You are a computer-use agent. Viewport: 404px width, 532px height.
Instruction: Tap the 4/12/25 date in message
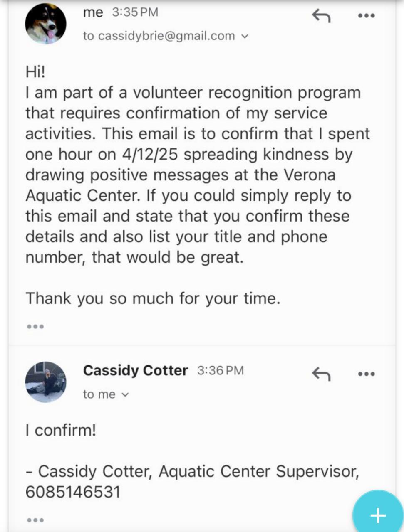point(150,154)
